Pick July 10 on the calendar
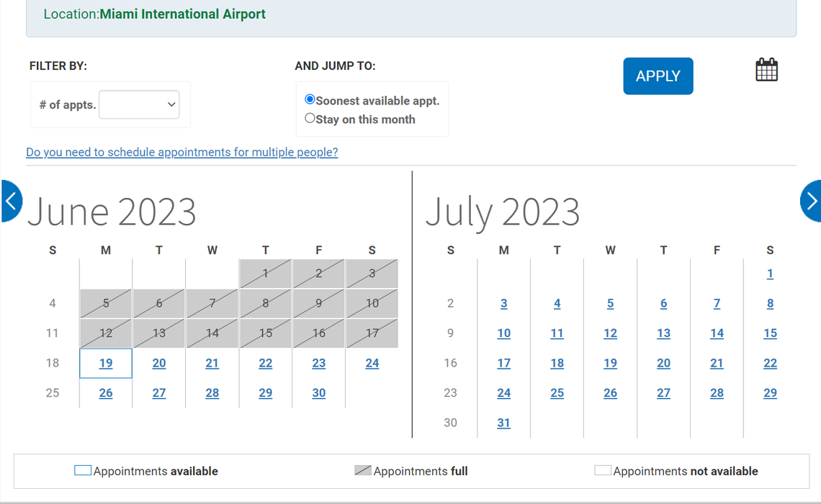The image size is (821, 504). tap(503, 333)
